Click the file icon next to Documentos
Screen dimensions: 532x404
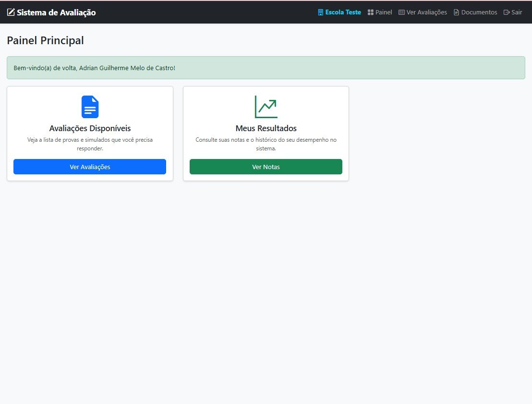pyautogui.click(x=457, y=12)
